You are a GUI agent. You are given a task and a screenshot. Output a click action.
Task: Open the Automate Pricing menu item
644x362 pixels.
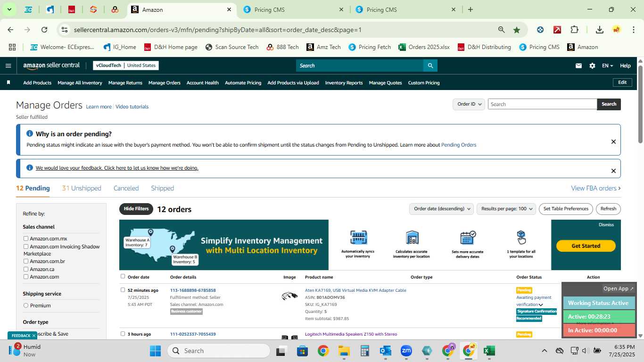coord(243,82)
